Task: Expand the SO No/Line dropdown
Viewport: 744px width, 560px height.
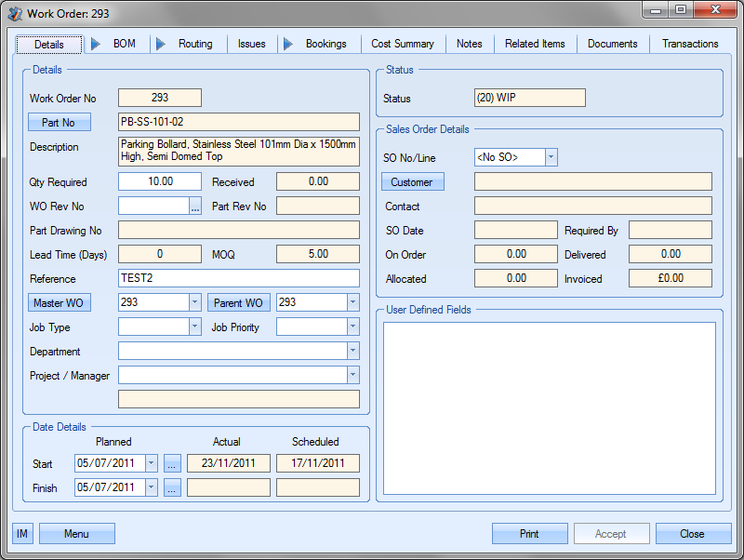Action: coord(551,157)
